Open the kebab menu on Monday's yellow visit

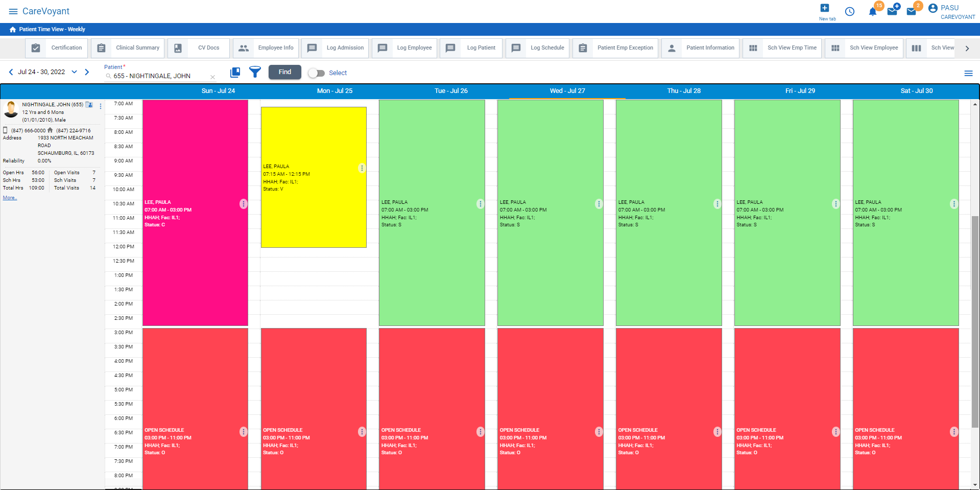click(x=362, y=168)
